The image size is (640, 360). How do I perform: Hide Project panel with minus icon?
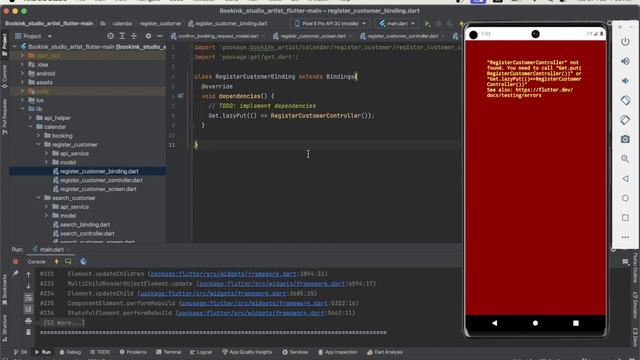[160, 36]
